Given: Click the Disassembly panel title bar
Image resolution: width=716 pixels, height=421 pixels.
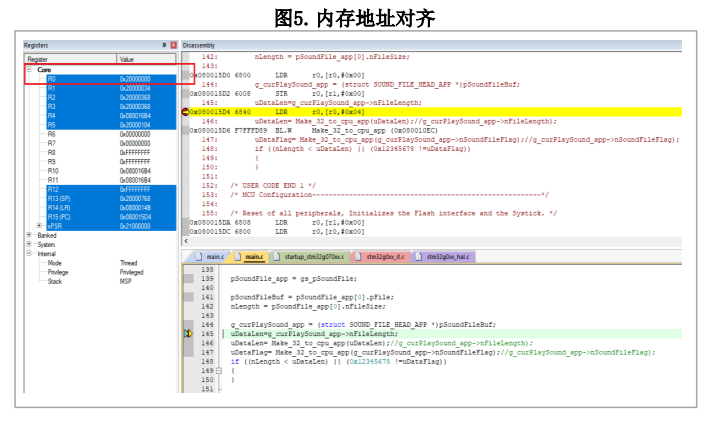Looking at the screenshot, I should [x=432, y=45].
